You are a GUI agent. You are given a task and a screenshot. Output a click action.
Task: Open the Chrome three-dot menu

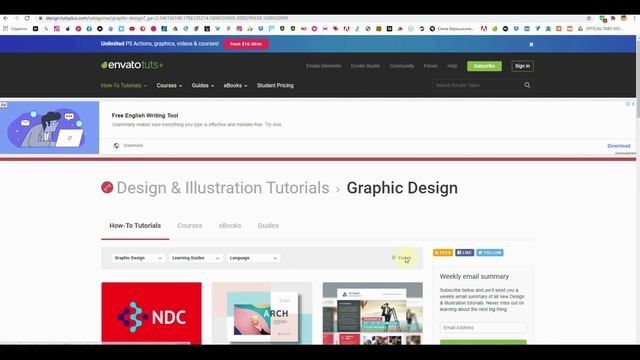[x=635, y=18]
